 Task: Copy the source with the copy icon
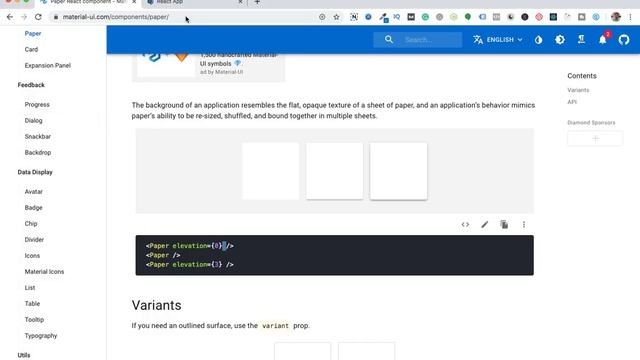point(504,224)
